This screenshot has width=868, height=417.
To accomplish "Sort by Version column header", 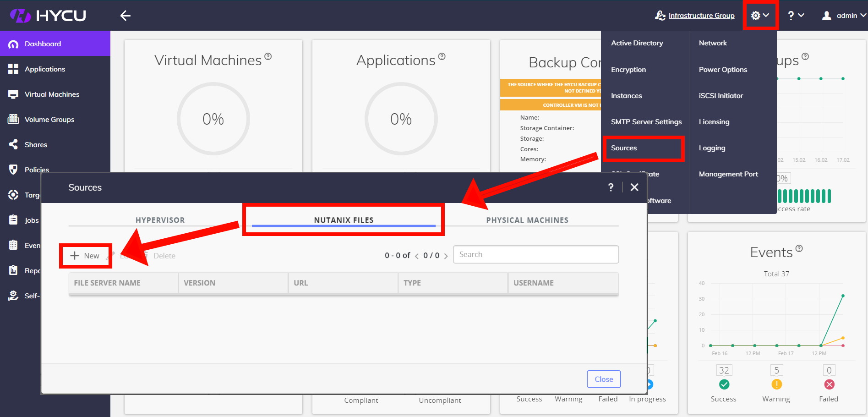I will 233,283.
